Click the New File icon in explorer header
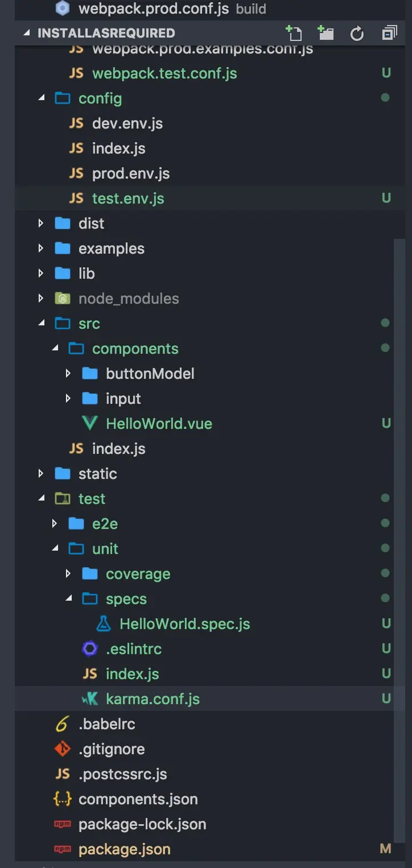 click(293, 33)
